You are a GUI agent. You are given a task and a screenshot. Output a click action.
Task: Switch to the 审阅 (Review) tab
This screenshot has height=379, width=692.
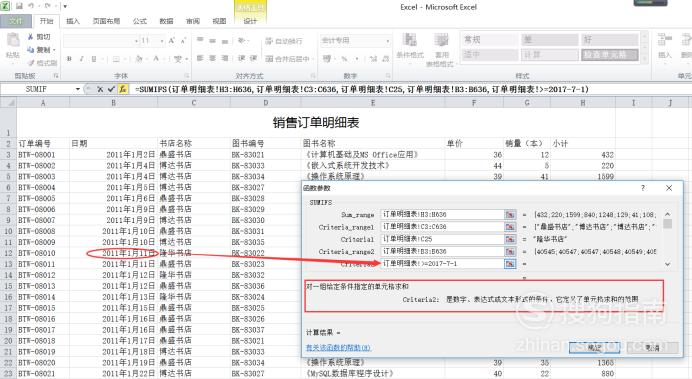click(x=192, y=21)
